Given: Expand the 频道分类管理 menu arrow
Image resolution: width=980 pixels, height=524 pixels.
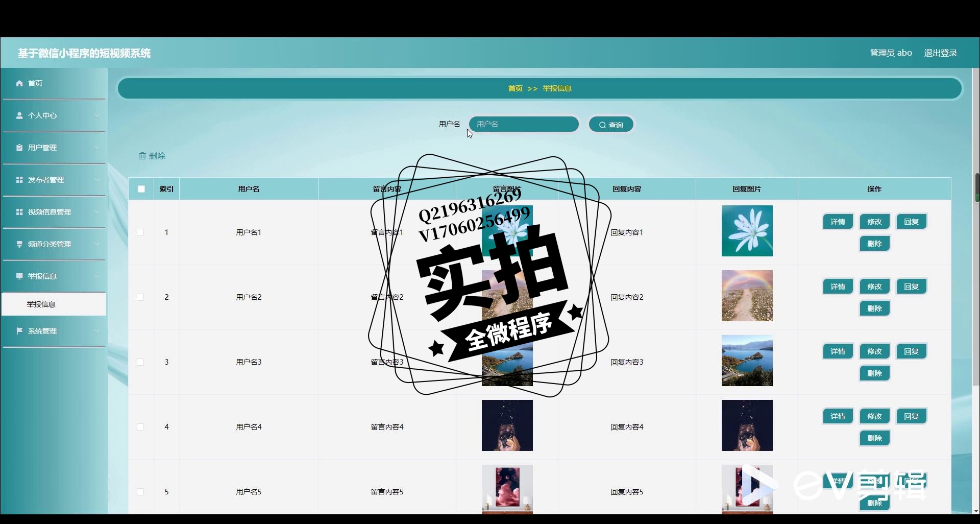Looking at the screenshot, I should [97, 244].
